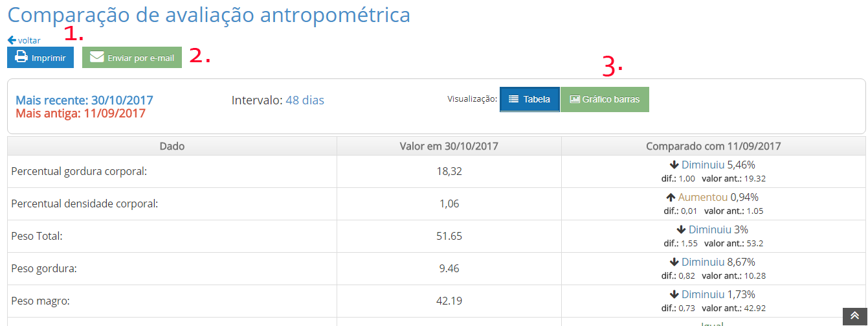Click down arrow for Percentual gordura corporal
Image resolution: width=868 pixels, height=326 pixels.
pos(674,165)
